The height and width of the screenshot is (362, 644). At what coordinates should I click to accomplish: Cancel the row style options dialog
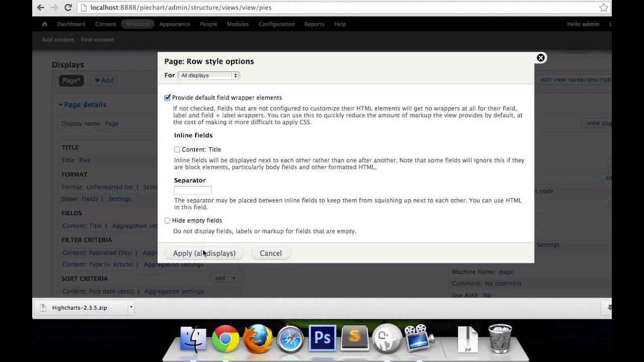tap(271, 253)
